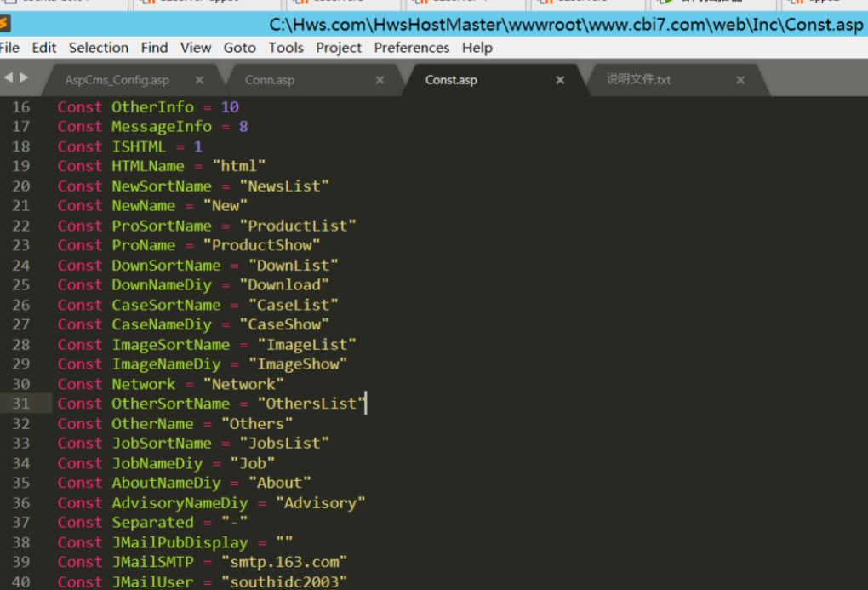This screenshot has height=590, width=868.
Task: Open the Find menu
Action: [x=154, y=48]
